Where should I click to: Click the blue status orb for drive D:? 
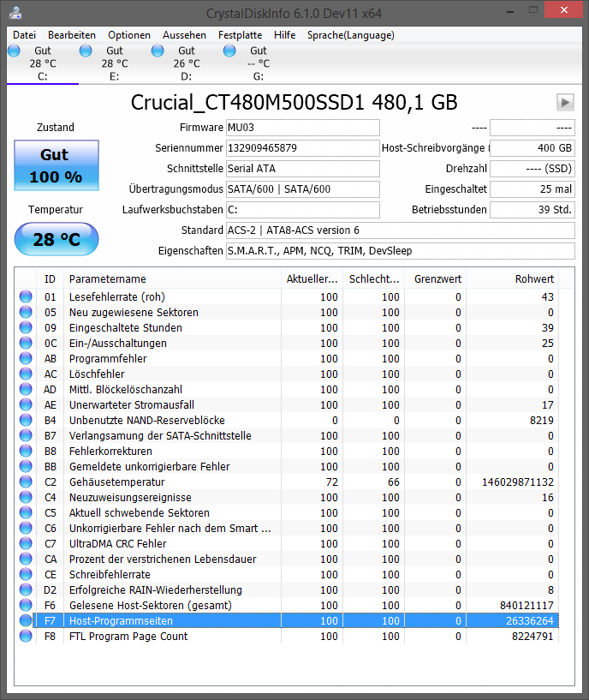(158, 51)
